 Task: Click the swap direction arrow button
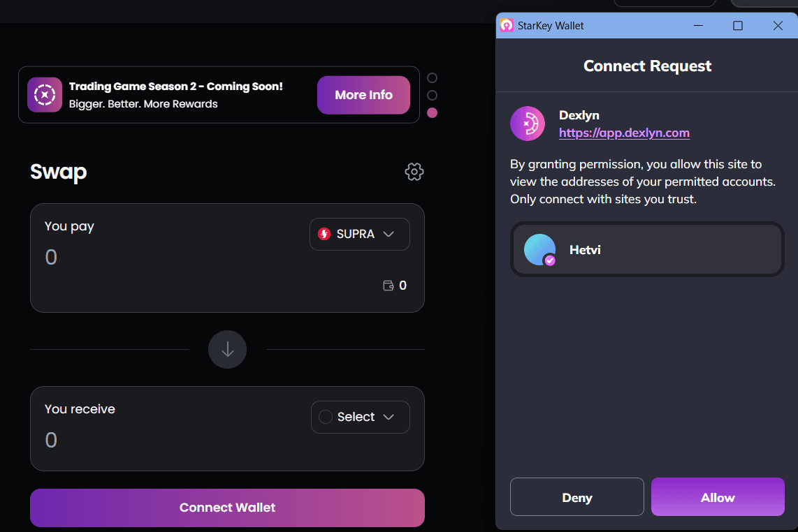(x=227, y=349)
